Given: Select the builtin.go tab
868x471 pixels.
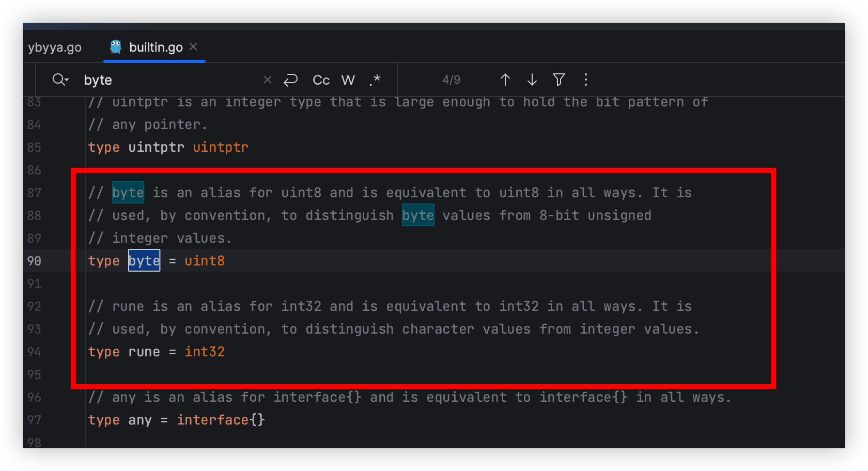Looking at the screenshot, I should click(156, 48).
